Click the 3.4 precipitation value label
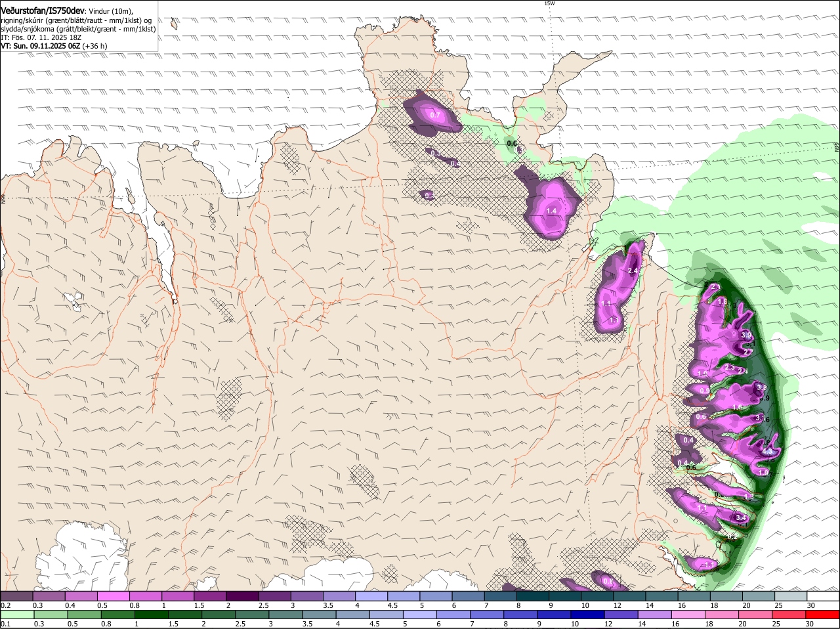The width and height of the screenshot is (840, 629). (x=742, y=518)
